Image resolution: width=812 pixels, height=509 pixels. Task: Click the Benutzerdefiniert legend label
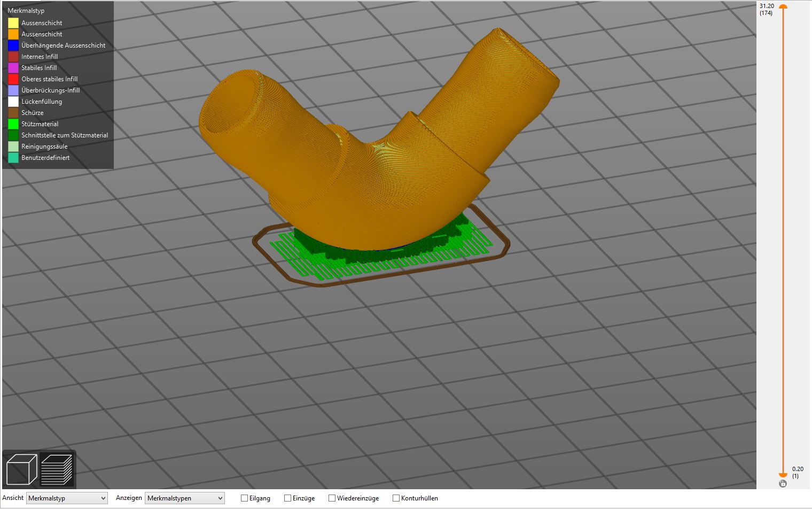45,158
